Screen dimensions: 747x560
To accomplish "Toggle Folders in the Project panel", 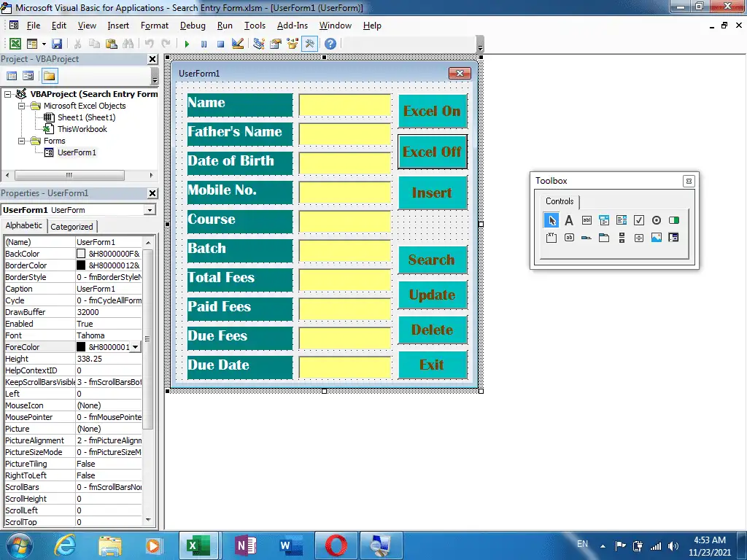I will pos(50,76).
